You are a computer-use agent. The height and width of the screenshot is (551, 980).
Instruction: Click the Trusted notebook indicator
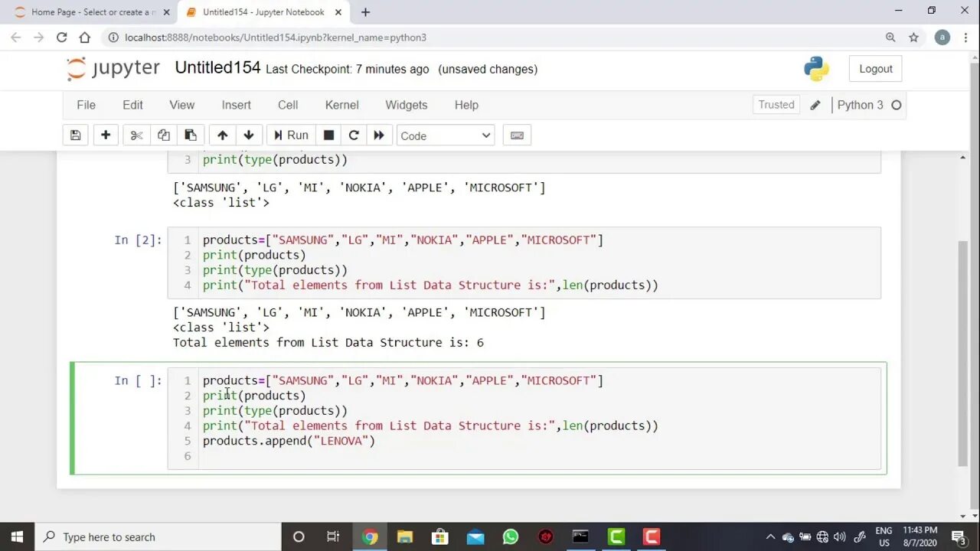[x=776, y=105]
